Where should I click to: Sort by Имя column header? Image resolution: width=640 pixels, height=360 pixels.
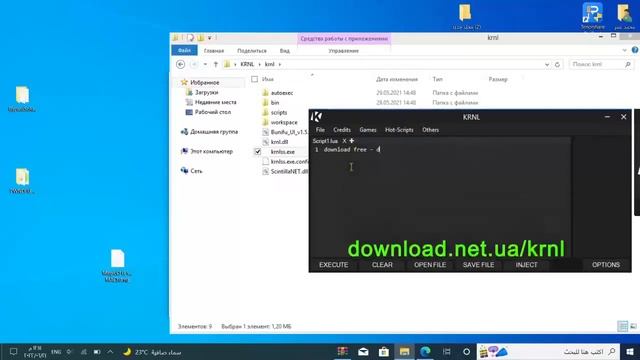(x=268, y=79)
